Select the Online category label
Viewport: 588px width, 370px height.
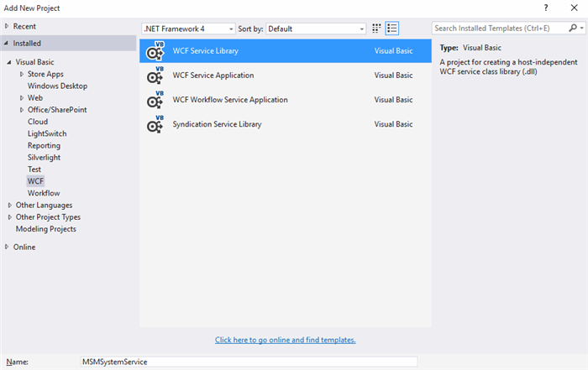[24, 248]
